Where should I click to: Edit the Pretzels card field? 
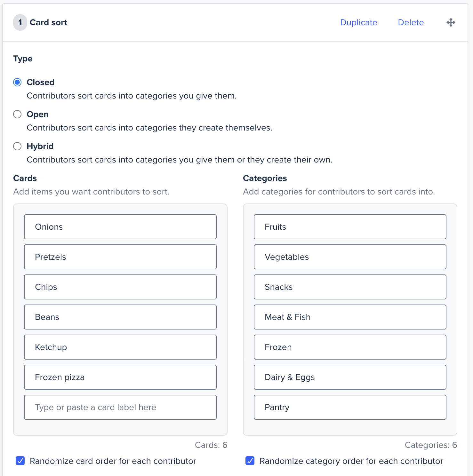click(120, 257)
